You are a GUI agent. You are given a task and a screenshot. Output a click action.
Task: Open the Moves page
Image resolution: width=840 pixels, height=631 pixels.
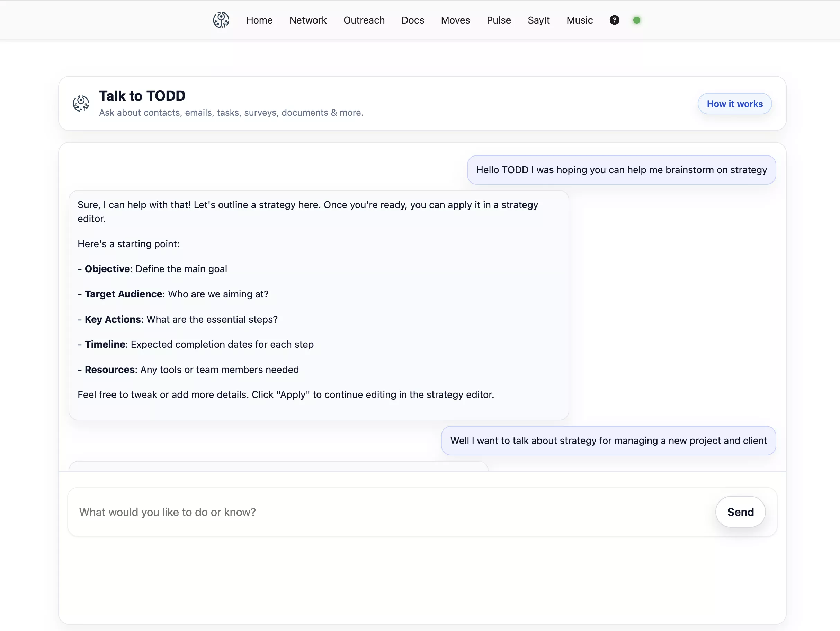pyautogui.click(x=455, y=20)
